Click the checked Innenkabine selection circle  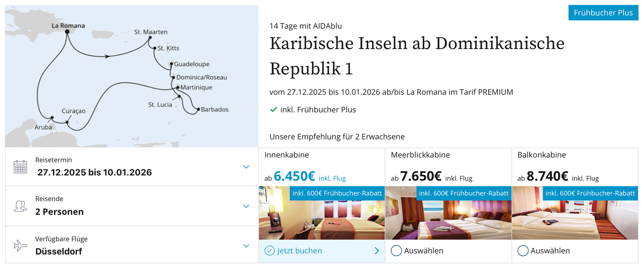270,251
